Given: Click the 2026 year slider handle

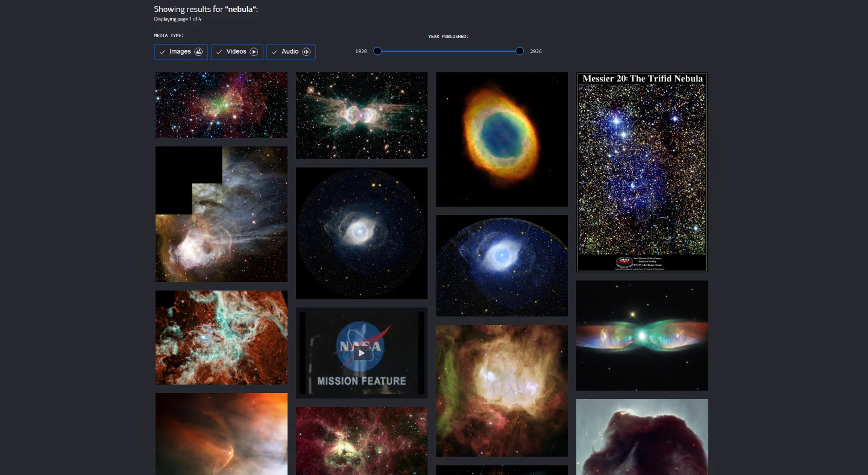Looking at the screenshot, I should pos(520,51).
